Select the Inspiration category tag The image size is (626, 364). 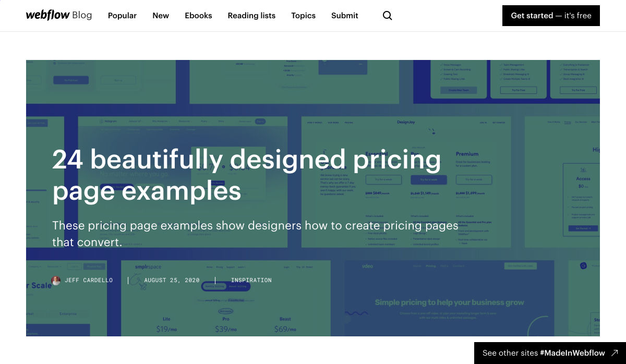(x=251, y=281)
